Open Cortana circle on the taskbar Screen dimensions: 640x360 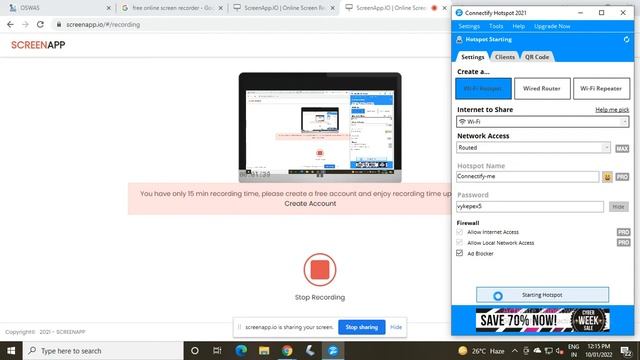pos(195,351)
